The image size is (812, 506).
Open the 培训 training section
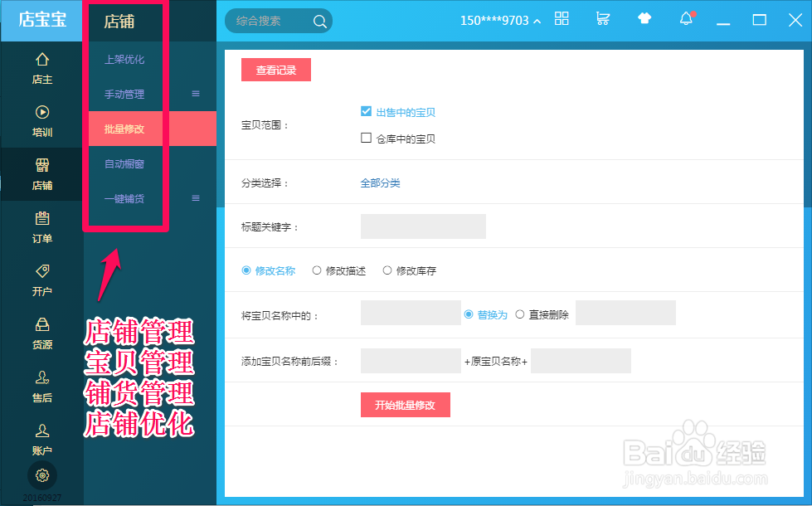point(42,122)
